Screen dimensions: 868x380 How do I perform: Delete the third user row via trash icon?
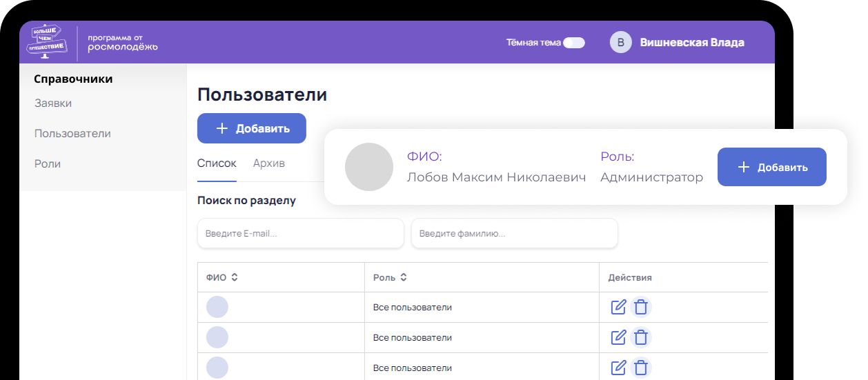pos(641,368)
